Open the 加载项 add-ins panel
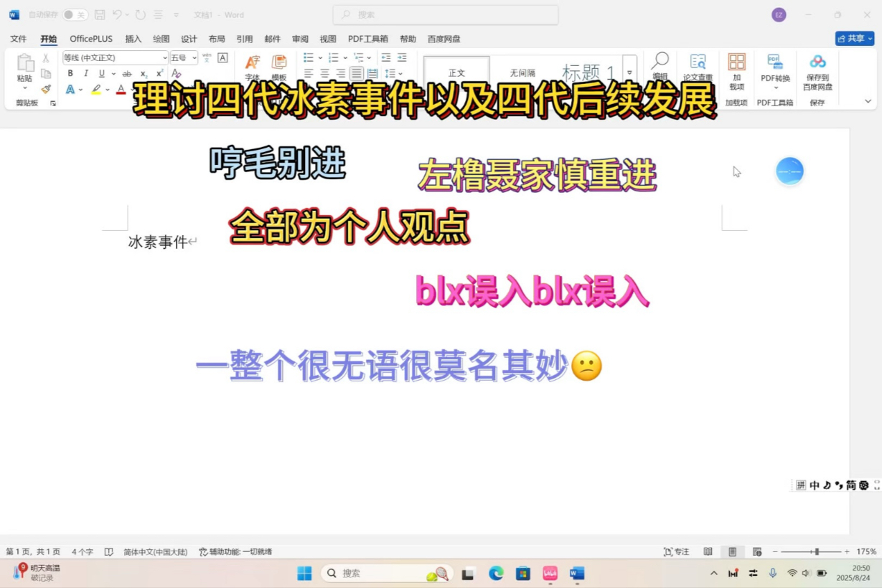The width and height of the screenshot is (882, 588). click(738, 62)
